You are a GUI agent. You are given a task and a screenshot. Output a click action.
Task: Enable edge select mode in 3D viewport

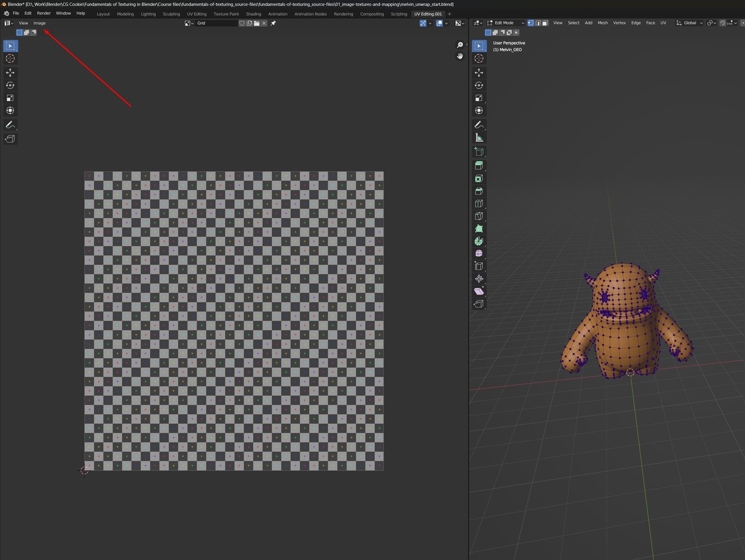pyautogui.click(x=537, y=23)
